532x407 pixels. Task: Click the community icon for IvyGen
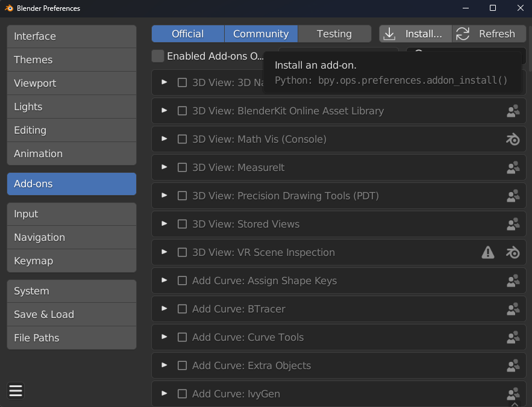(x=513, y=394)
